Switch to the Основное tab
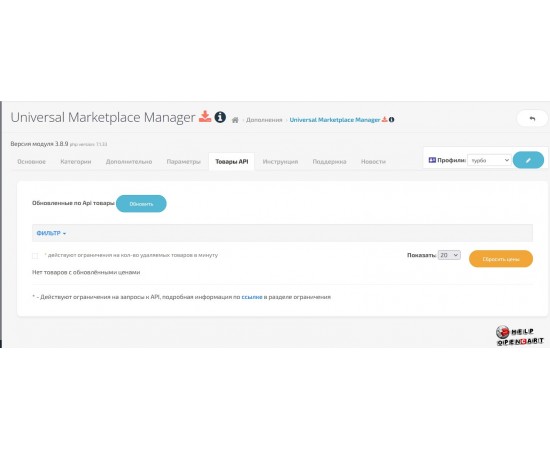The image size is (550, 450). (x=32, y=162)
